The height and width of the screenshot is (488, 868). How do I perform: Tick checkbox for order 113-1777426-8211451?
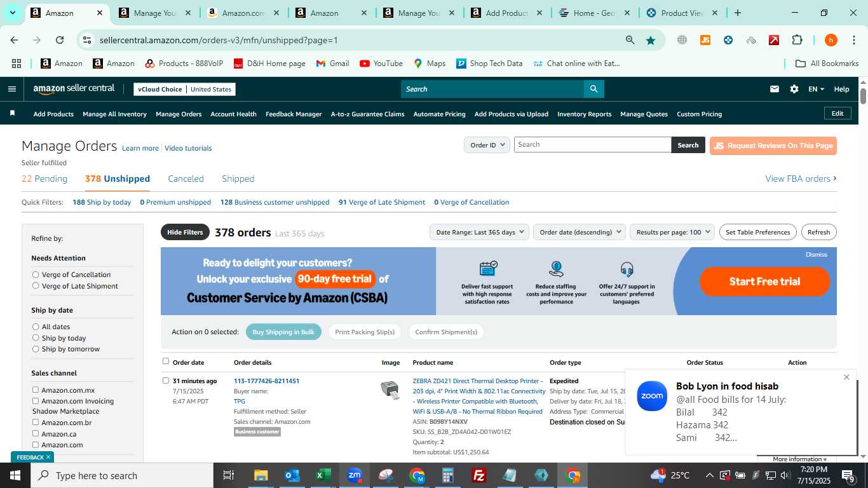tap(166, 381)
